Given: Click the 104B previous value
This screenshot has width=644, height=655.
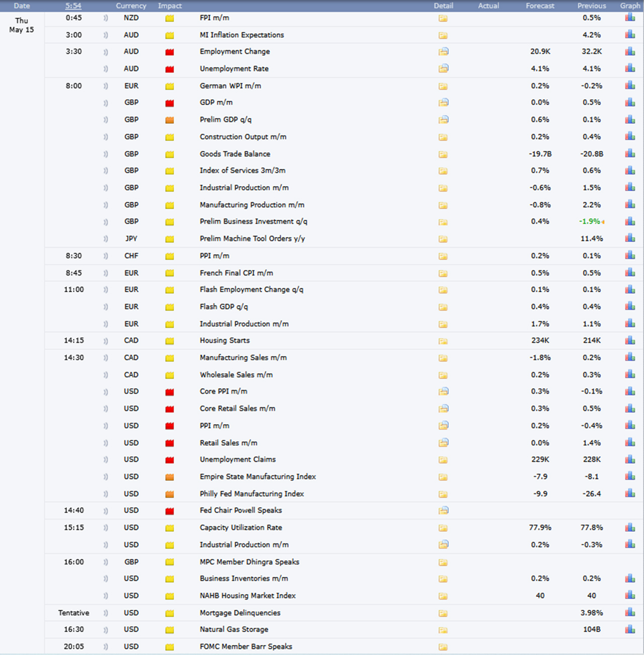Looking at the screenshot, I should coord(592,629).
